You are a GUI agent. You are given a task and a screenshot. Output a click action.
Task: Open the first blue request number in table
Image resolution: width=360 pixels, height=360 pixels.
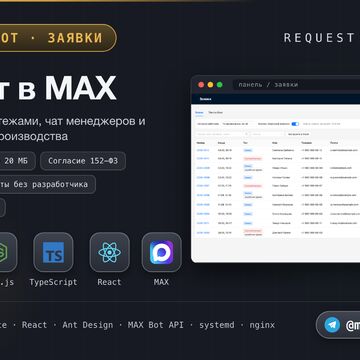coord(203,150)
